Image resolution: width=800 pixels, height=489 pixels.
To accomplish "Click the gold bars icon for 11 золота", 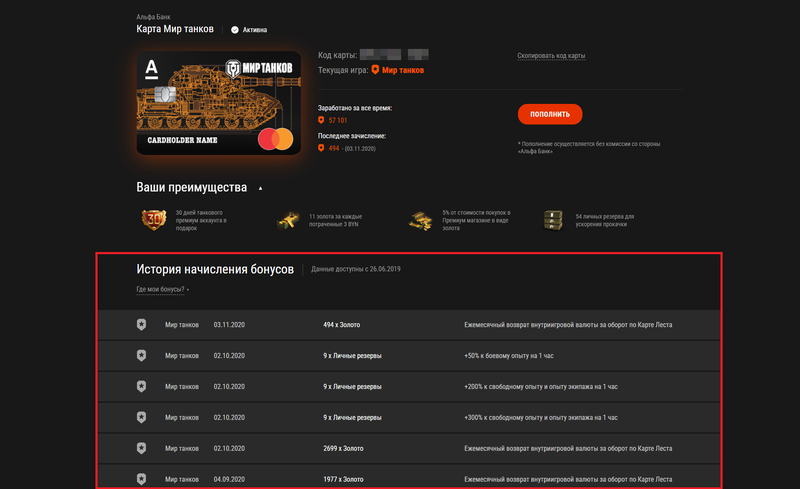I will click(x=288, y=221).
